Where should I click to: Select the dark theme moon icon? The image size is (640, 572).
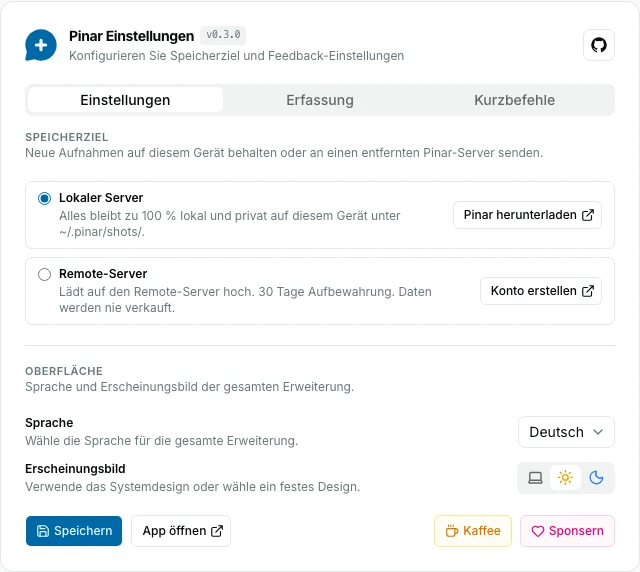tap(596, 477)
